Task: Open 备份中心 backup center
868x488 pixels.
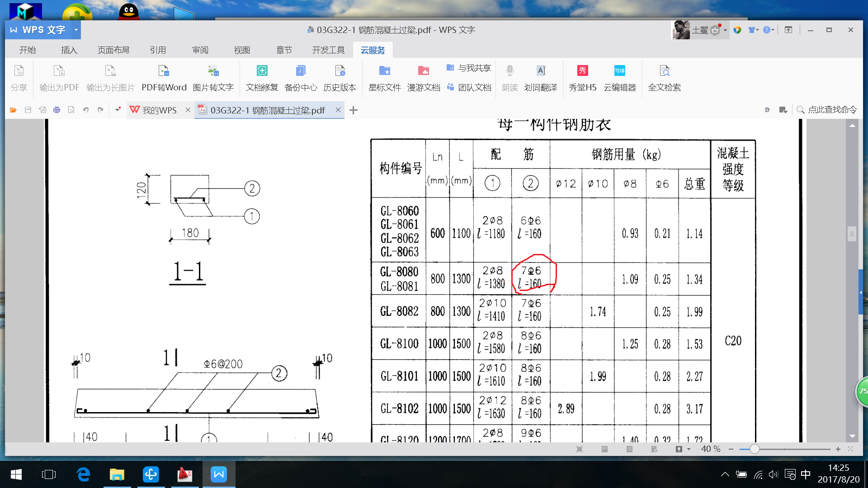Action: pos(301,78)
